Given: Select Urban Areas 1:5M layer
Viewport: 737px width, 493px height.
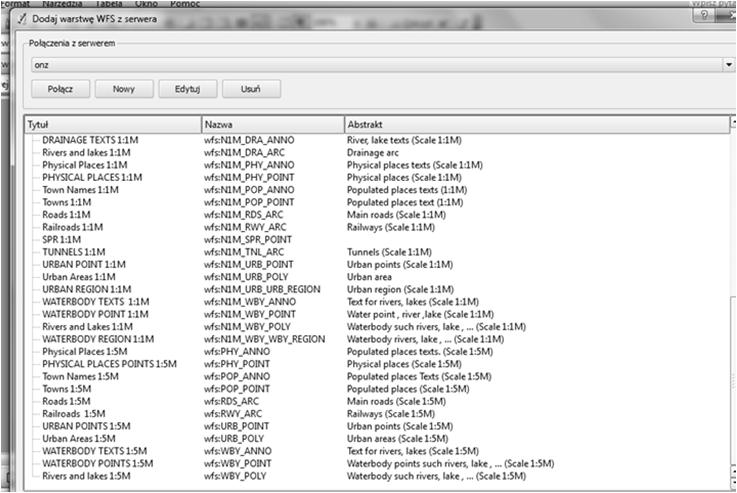Looking at the screenshot, I should pyautogui.click(x=79, y=438).
